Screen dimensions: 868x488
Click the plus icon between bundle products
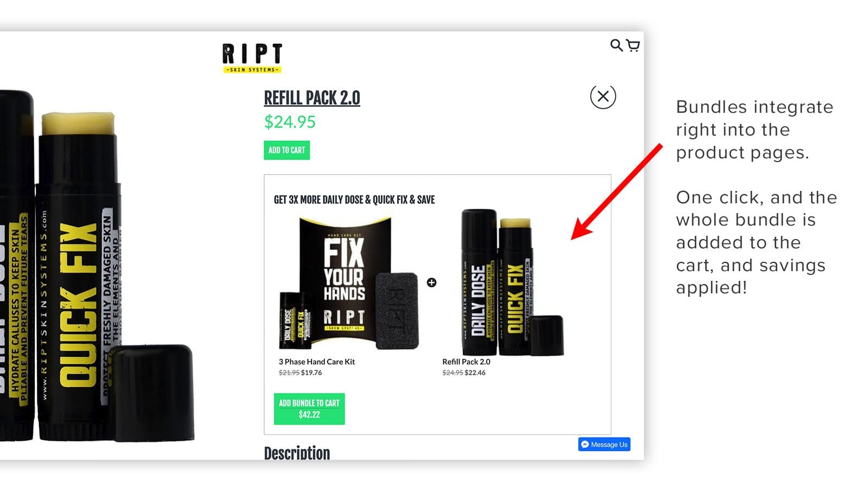431,282
